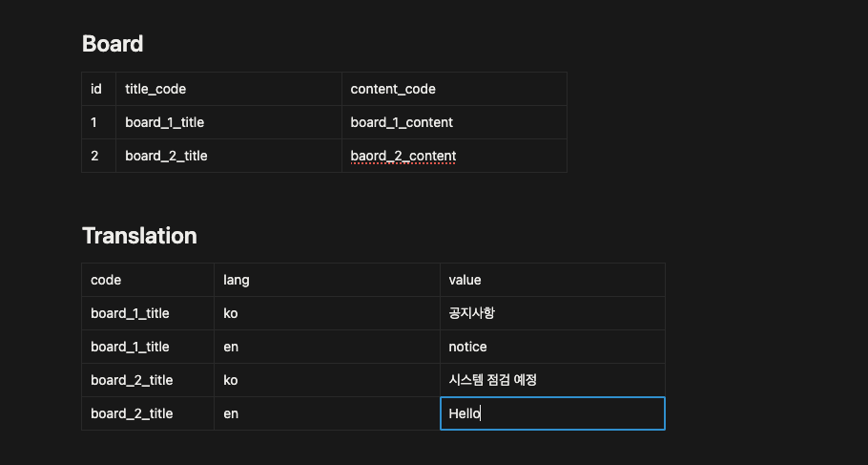This screenshot has height=465, width=868.
Task: Click the en lang cell beside Hello
Action: pyautogui.click(x=231, y=413)
